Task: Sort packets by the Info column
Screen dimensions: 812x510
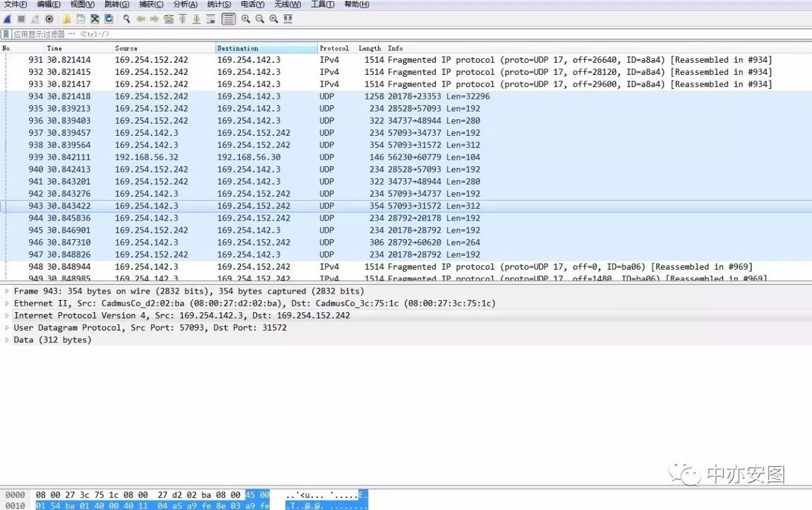Action: 599,48
